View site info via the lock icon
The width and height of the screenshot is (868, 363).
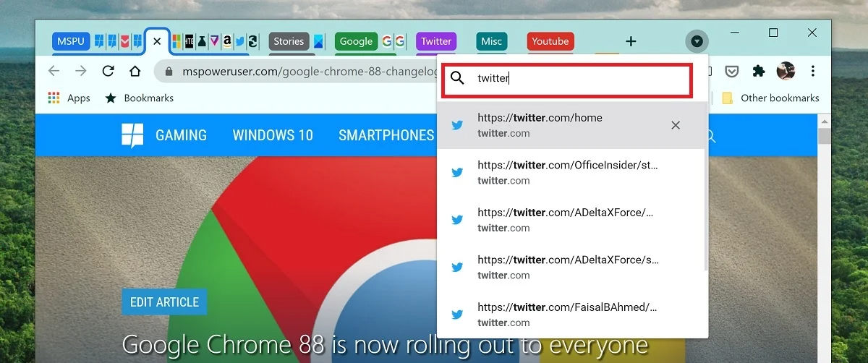pyautogui.click(x=169, y=72)
